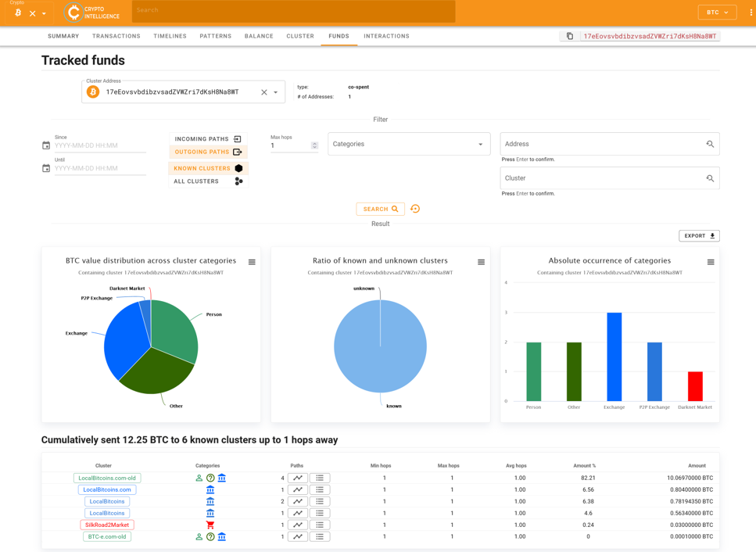Sort table by Amount column header
Image resolution: width=756 pixels, height=552 pixels.
697,466
